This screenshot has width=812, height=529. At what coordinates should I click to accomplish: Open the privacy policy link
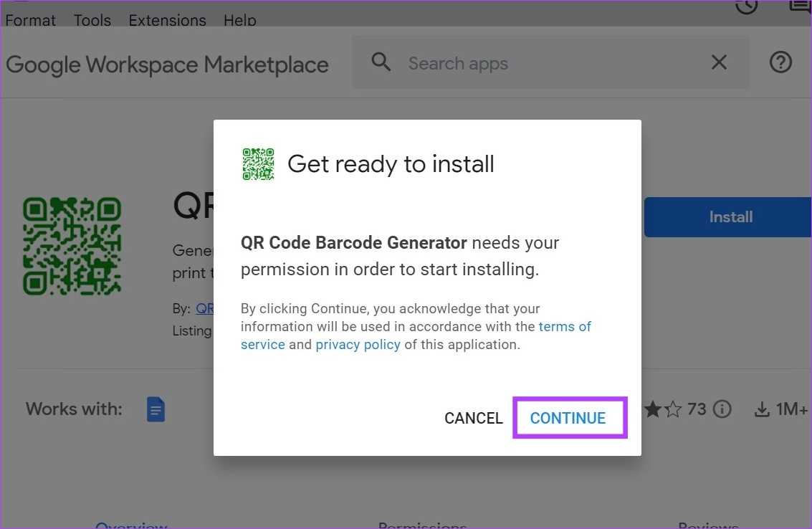(358, 345)
